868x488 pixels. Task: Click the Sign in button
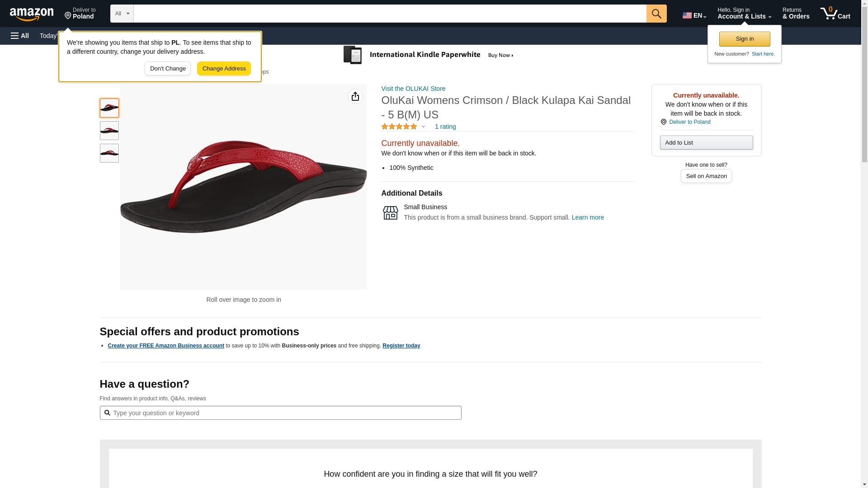click(745, 39)
